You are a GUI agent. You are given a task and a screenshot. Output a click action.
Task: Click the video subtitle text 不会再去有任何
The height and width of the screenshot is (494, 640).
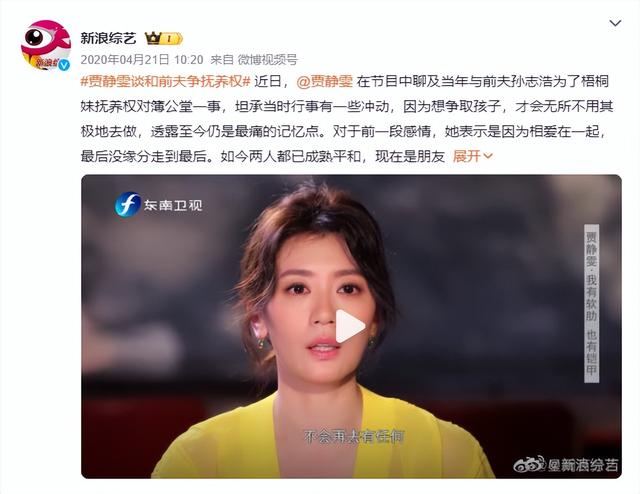pos(353,437)
